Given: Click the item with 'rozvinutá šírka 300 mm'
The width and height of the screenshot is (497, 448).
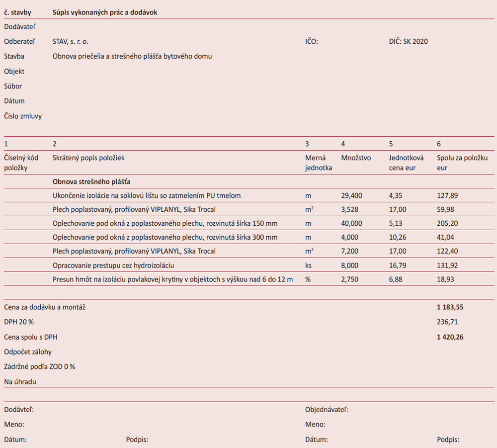Looking at the screenshot, I should click(165, 238).
